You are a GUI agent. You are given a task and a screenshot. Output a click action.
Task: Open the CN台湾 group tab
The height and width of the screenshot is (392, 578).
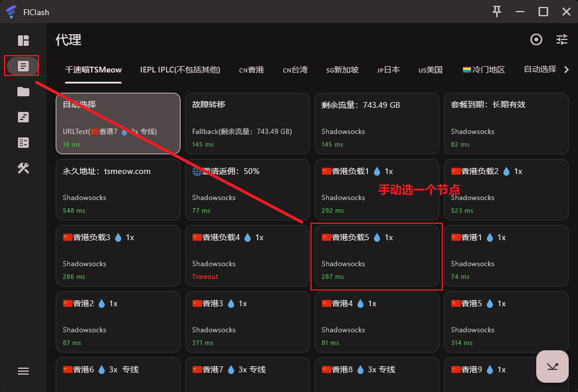(x=295, y=70)
